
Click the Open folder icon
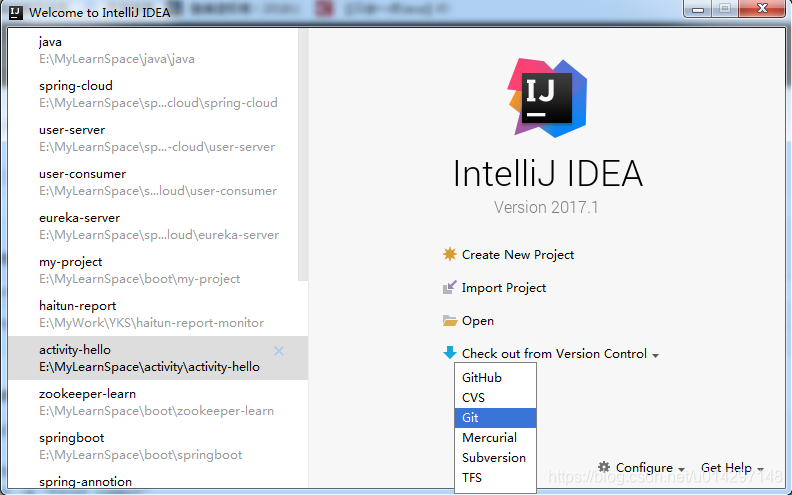coord(450,321)
